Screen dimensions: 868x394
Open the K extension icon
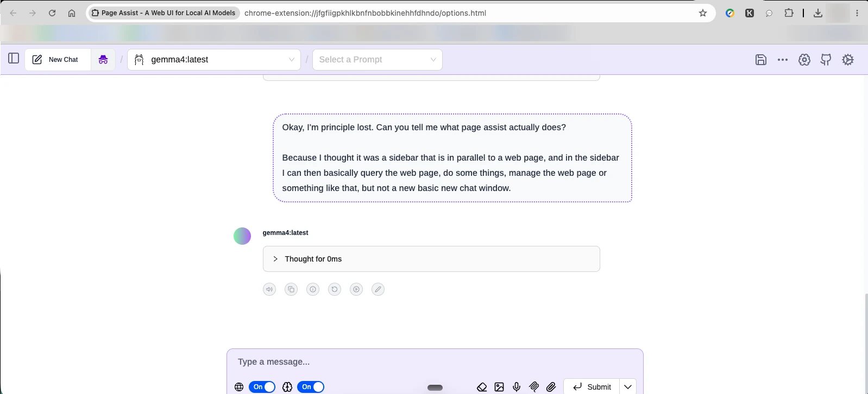pos(750,13)
